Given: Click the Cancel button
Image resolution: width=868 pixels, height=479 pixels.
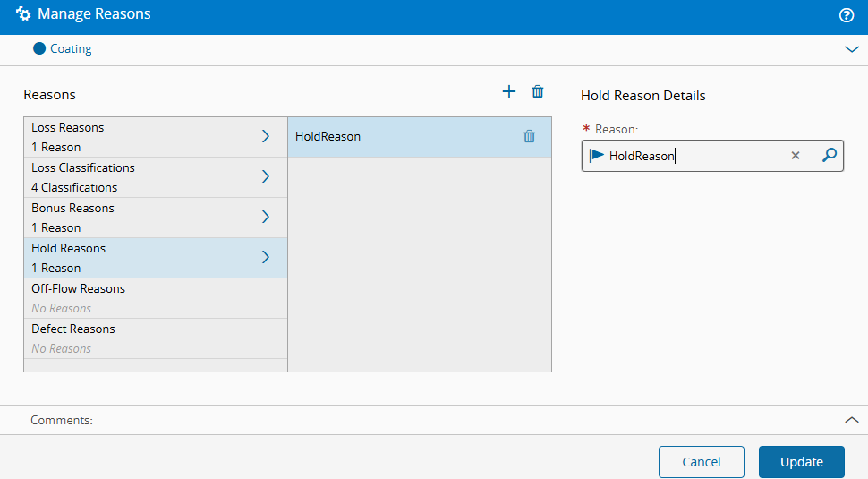Looking at the screenshot, I should click(702, 462).
